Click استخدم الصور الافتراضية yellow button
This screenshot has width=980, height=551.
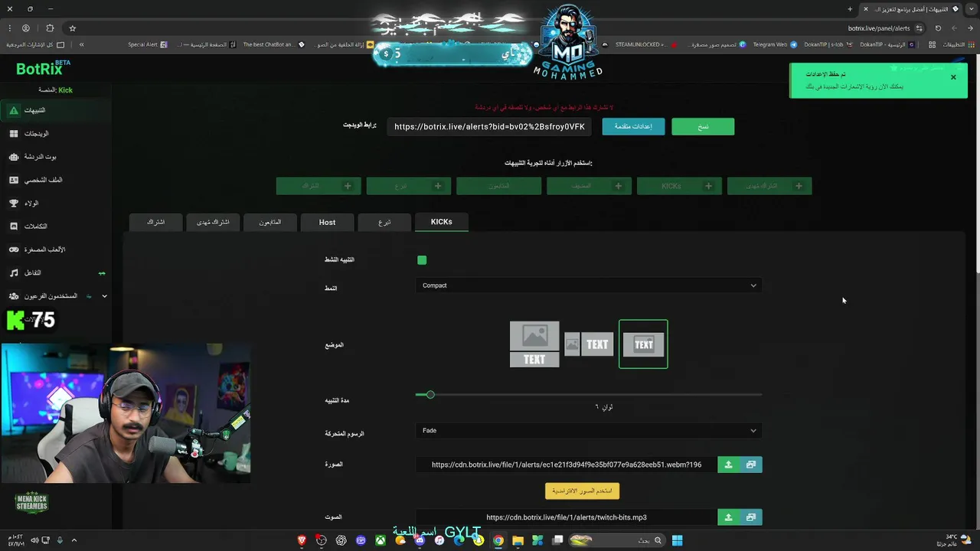(582, 491)
